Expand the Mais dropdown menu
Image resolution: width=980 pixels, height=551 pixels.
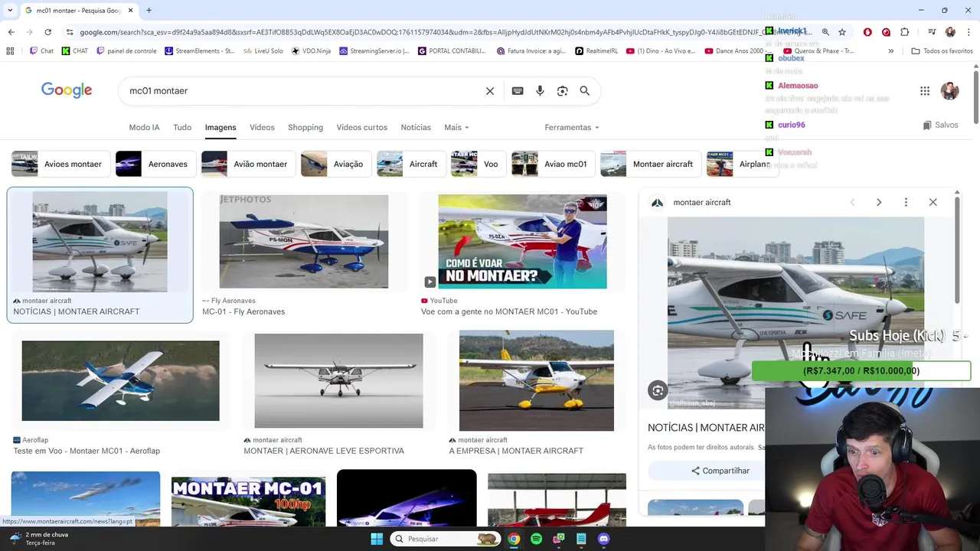pos(456,128)
